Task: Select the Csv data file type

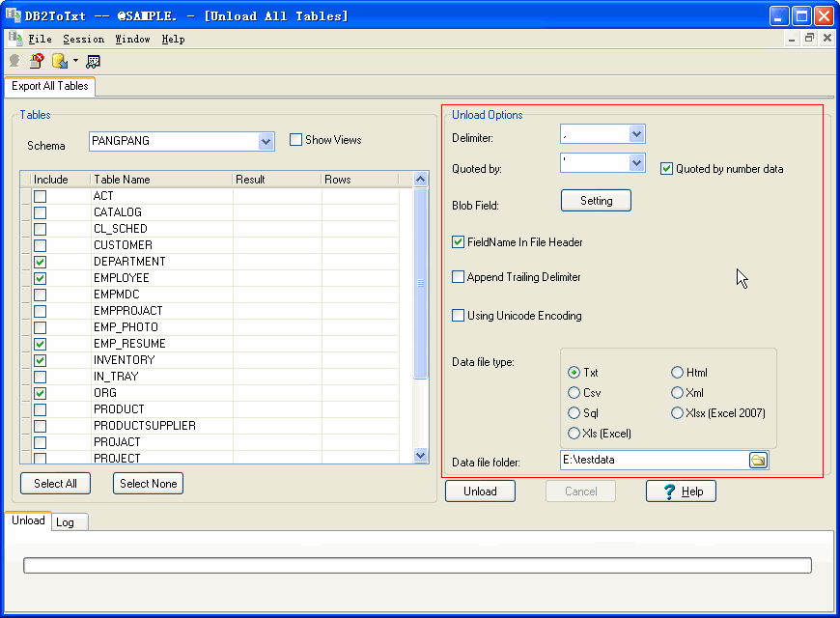Action: [x=574, y=393]
